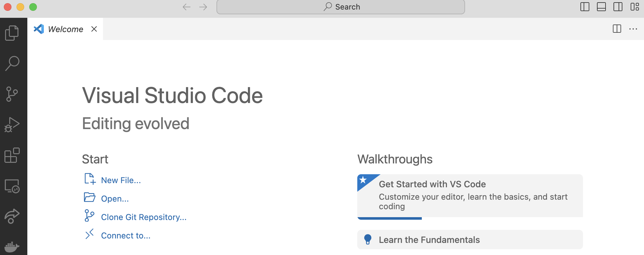Open the Extensions view

click(12, 155)
